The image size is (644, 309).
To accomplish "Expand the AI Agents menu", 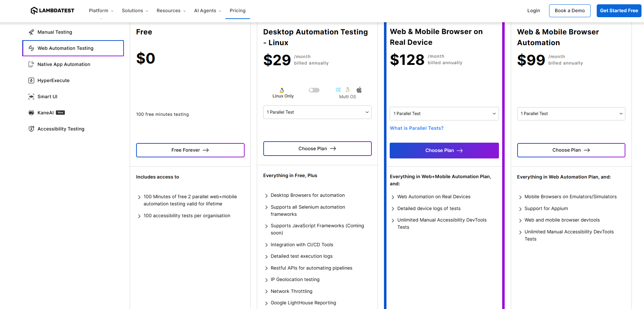I will (207, 11).
